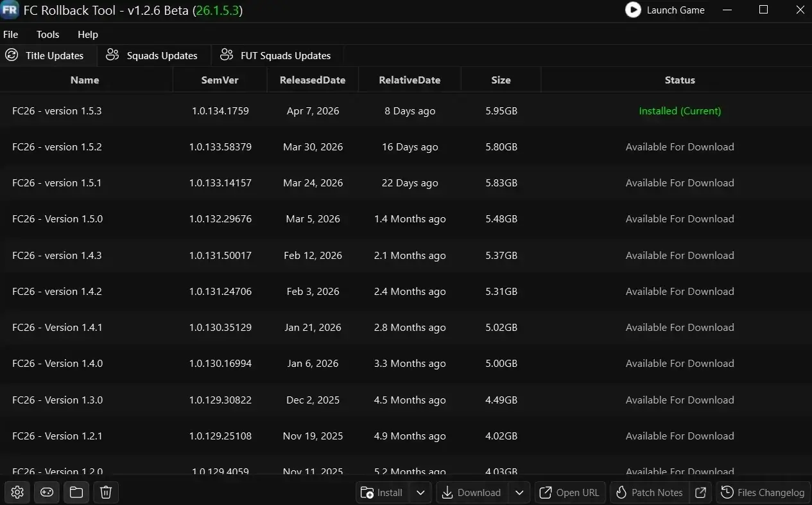Open Patch Notes in external window icon

tap(700, 492)
